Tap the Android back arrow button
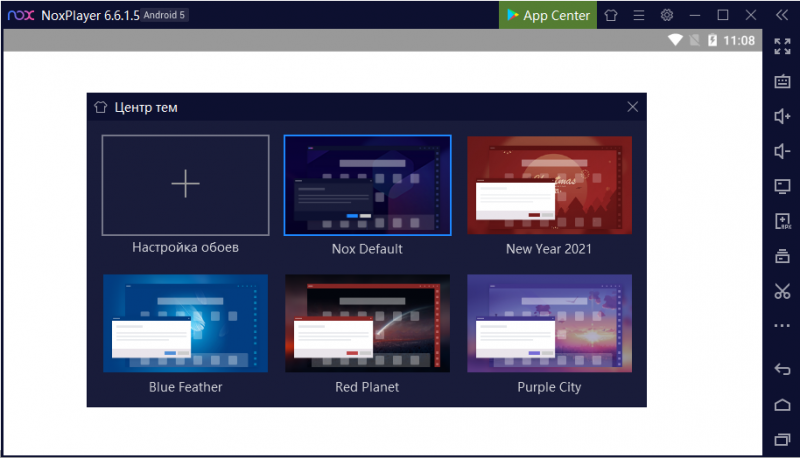Viewport: 800px width, 458px height. [782, 368]
